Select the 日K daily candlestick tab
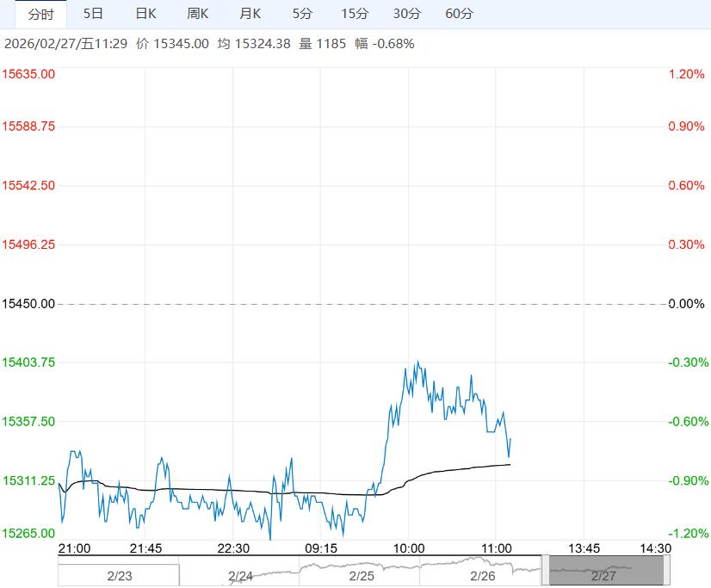The width and height of the screenshot is (711, 588). click(146, 14)
